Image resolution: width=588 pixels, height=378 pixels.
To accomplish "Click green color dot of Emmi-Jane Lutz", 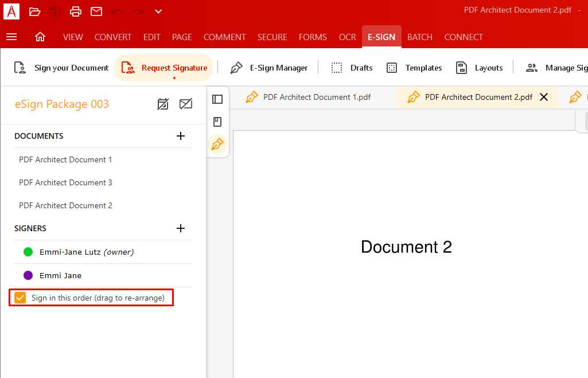I will (x=28, y=252).
